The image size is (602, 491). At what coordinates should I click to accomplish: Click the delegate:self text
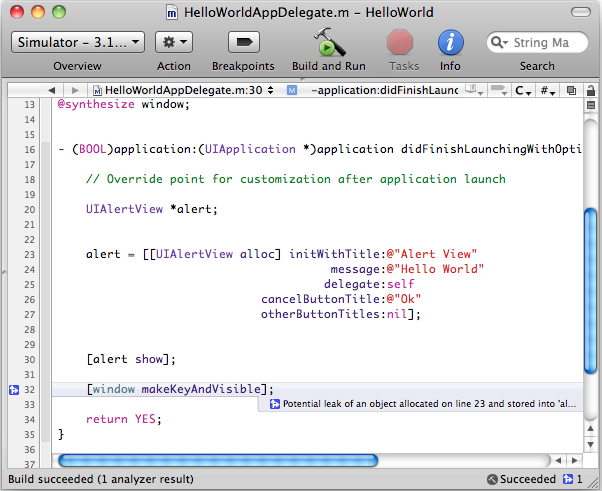tap(369, 284)
